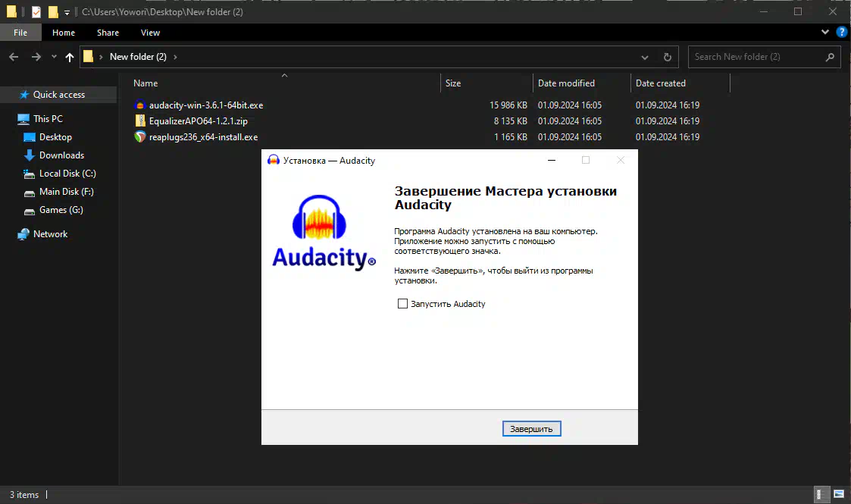
Task: Select the 1 165 KB size cell
Action: [510, 136]
